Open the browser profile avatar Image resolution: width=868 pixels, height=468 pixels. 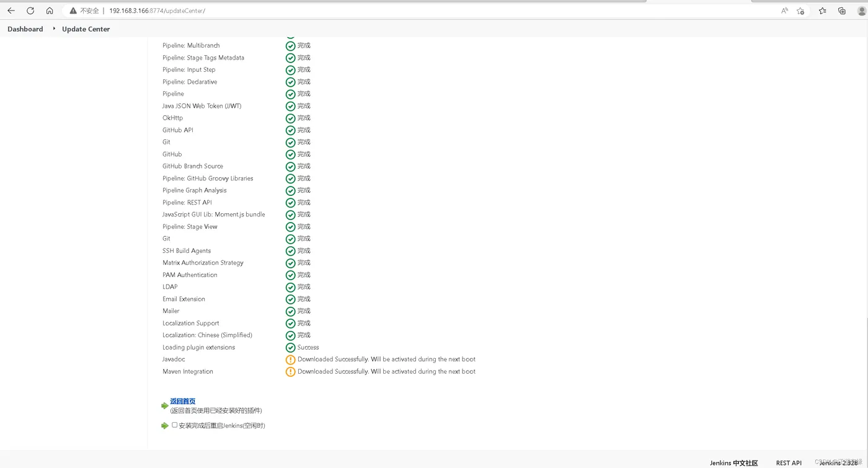pos(862,11)
